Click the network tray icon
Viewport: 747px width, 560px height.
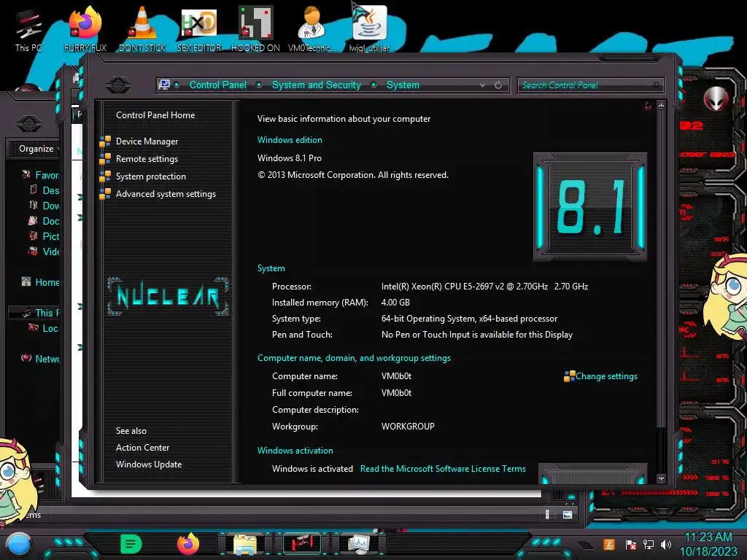(648, 544)
